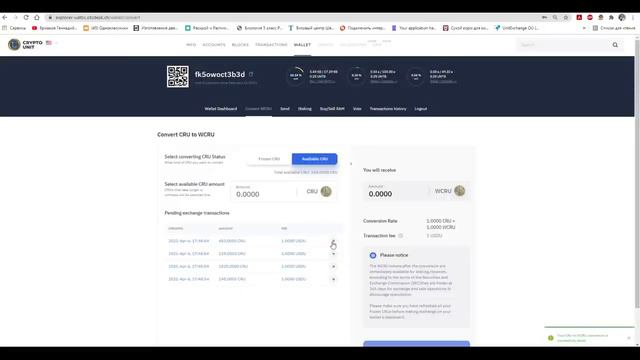Open the browser three-dot menu

pyautogui.click(x=633, y=18)
